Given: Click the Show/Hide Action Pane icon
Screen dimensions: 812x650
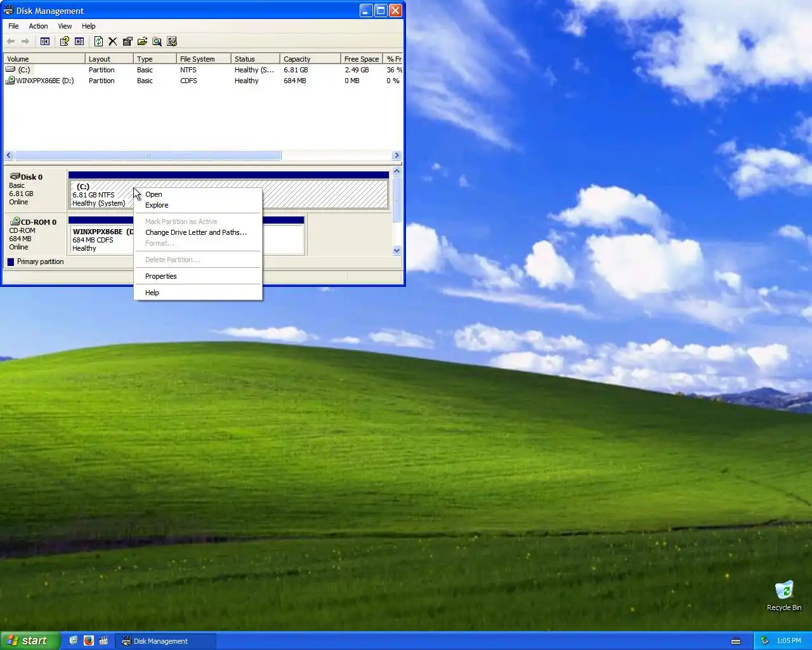Looking at the screenshot, I should click(79, 41).
